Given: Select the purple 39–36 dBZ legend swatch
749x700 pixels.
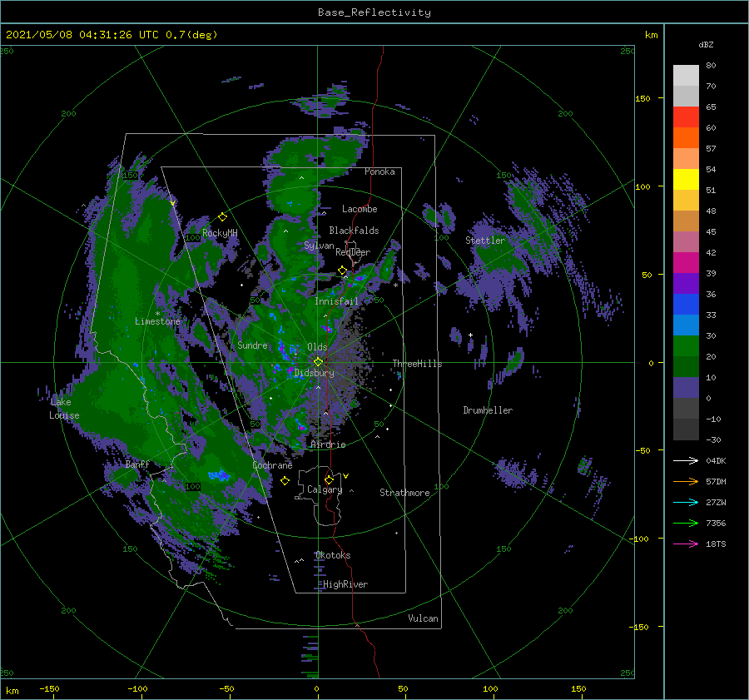Looking at the screenshot, I should 686,284.
